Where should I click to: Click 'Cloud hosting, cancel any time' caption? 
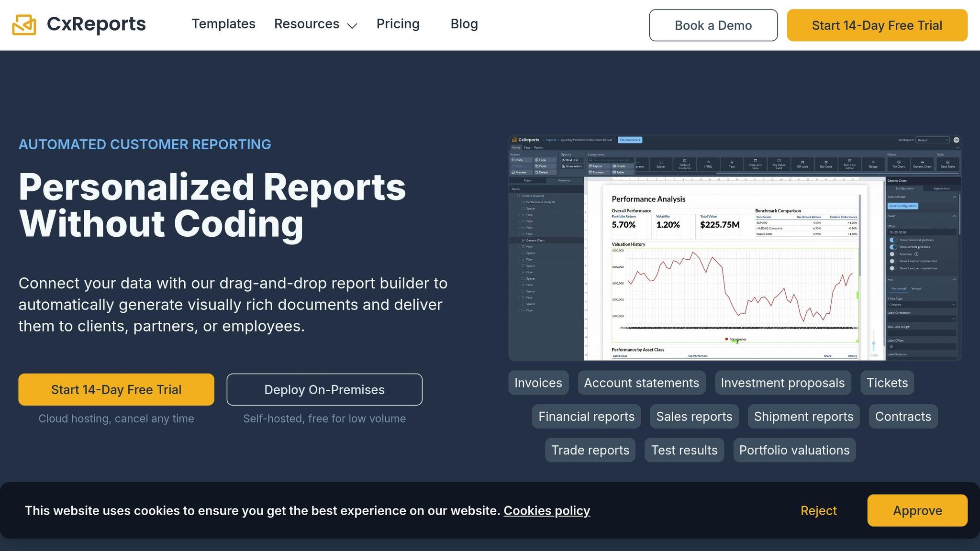[x=116, y=419]
